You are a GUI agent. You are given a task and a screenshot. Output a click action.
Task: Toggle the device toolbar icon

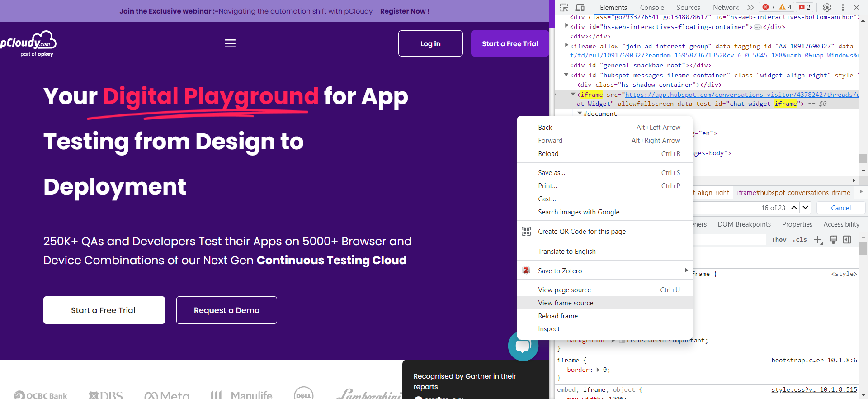point(580,7)
